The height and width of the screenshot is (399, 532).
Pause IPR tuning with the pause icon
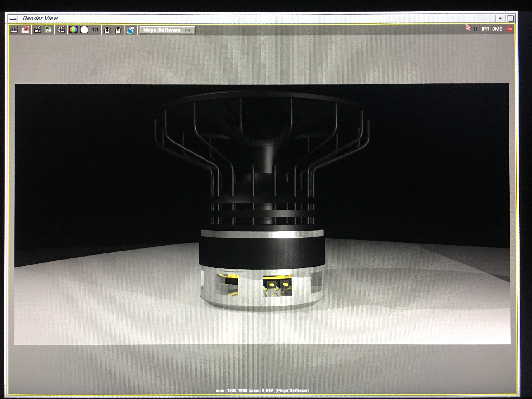point(475,29)
